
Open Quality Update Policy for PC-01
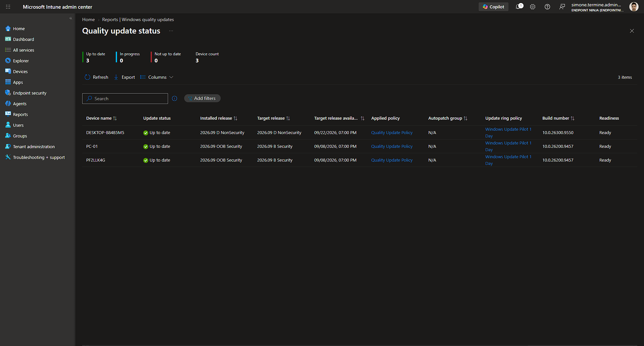(392, 147)
